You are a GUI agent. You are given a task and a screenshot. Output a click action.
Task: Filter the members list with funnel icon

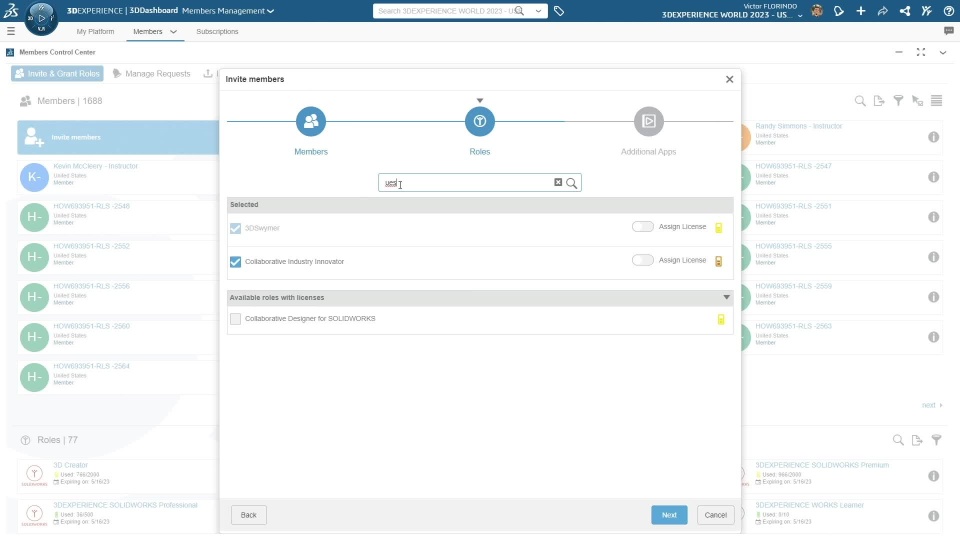[898, 101]
